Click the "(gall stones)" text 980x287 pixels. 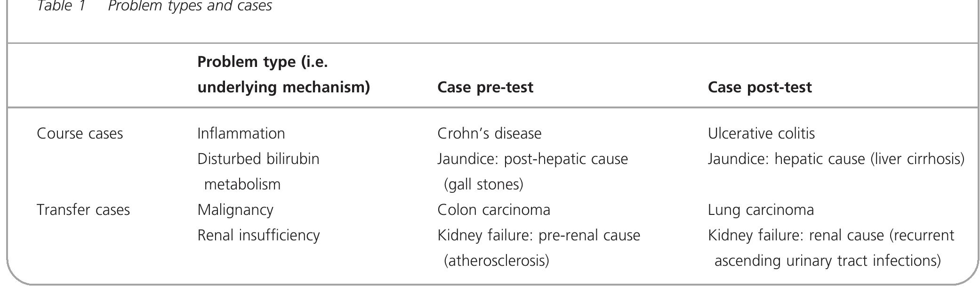483,184
